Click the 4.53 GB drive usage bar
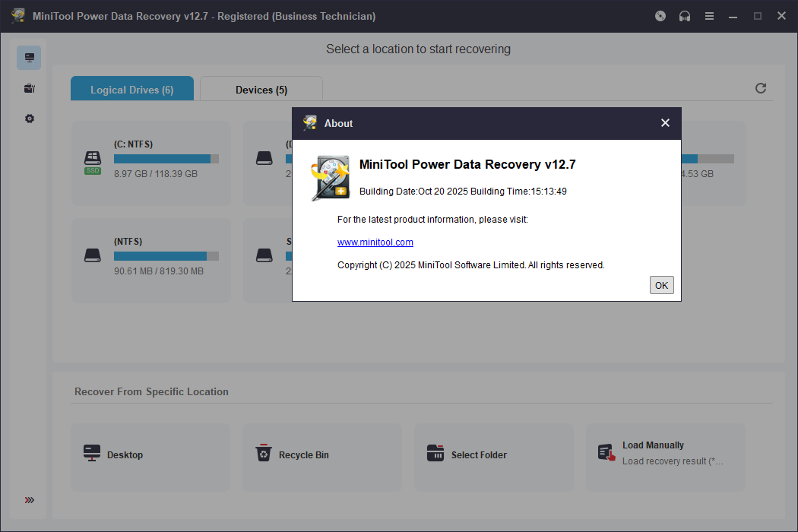 [x=708, y=159]
